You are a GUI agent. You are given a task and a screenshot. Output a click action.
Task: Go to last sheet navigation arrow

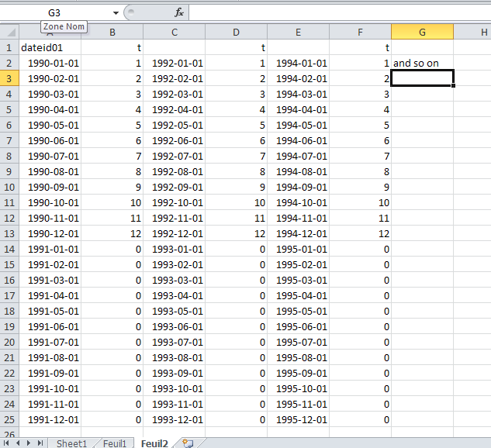tap(40, 443)
